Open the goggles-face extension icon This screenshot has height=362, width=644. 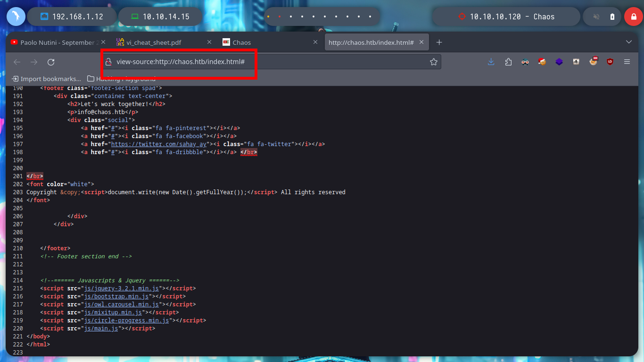pyautogui.click(x=525, y=62)
